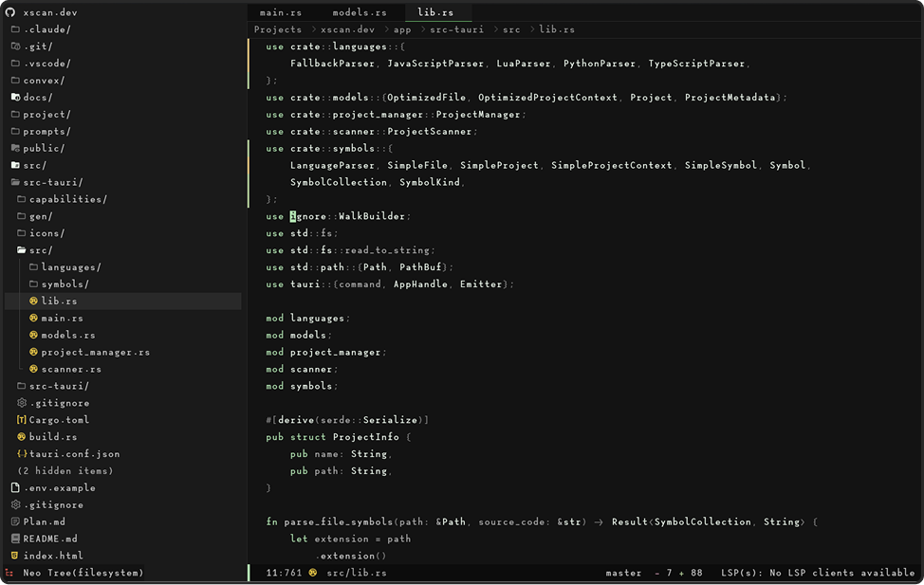The width and height of the screenshot is (924, 585).
Task: Expand the symbols/ folder
Action: point(59,283)
